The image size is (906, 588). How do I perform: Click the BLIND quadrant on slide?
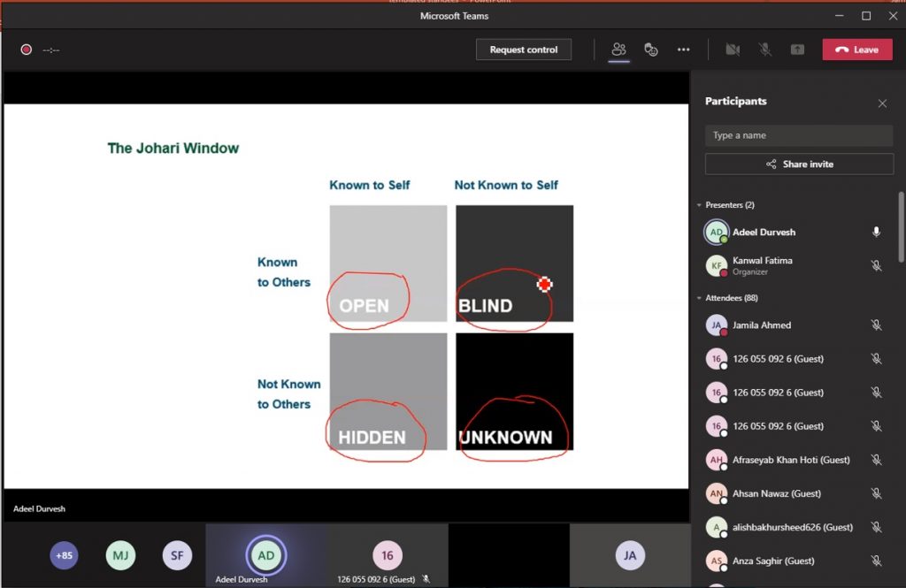(x=514, y=263)
